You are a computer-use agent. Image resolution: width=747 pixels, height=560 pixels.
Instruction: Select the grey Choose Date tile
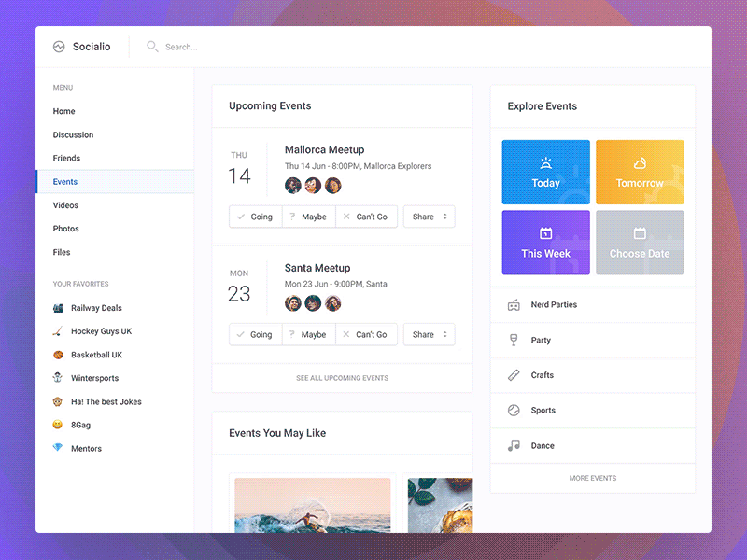[x=640, y=243]
